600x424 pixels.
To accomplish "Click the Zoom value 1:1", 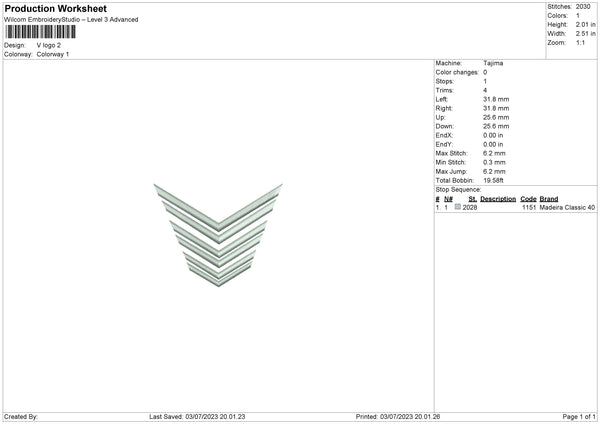I will point(580,42).
